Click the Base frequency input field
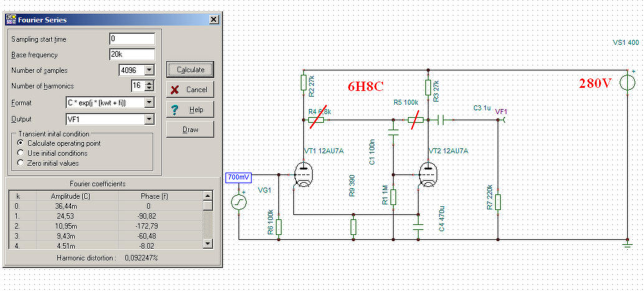 coord(132,54)
